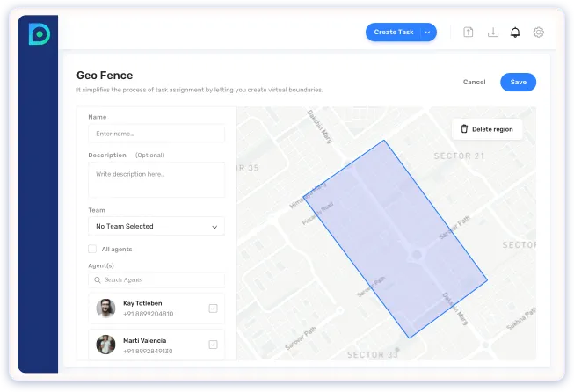Viewport: 574px width, 392px height.
Task: Click Marti Valencia's avatar photo
Action: pos(105,345)
